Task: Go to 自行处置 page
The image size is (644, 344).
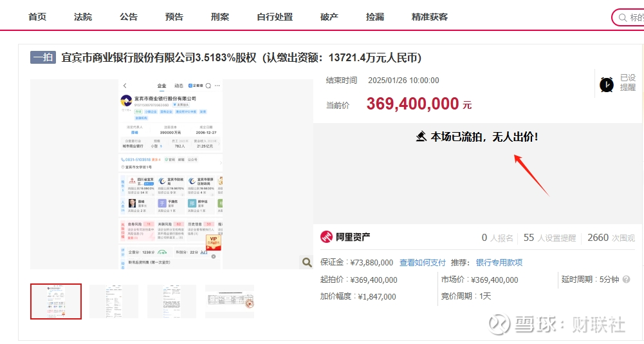Action: [x=275, y=17]
